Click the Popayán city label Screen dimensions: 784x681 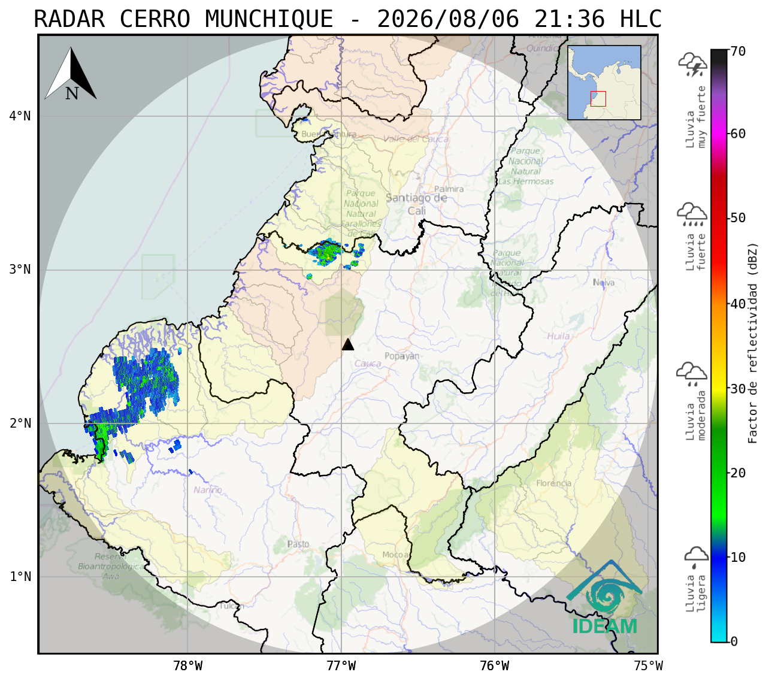pyautogui.click(x=402, y=356)
